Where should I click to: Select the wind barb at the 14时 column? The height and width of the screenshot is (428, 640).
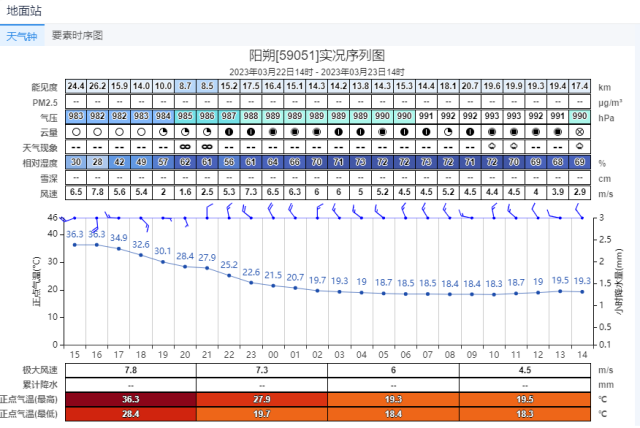581,211
